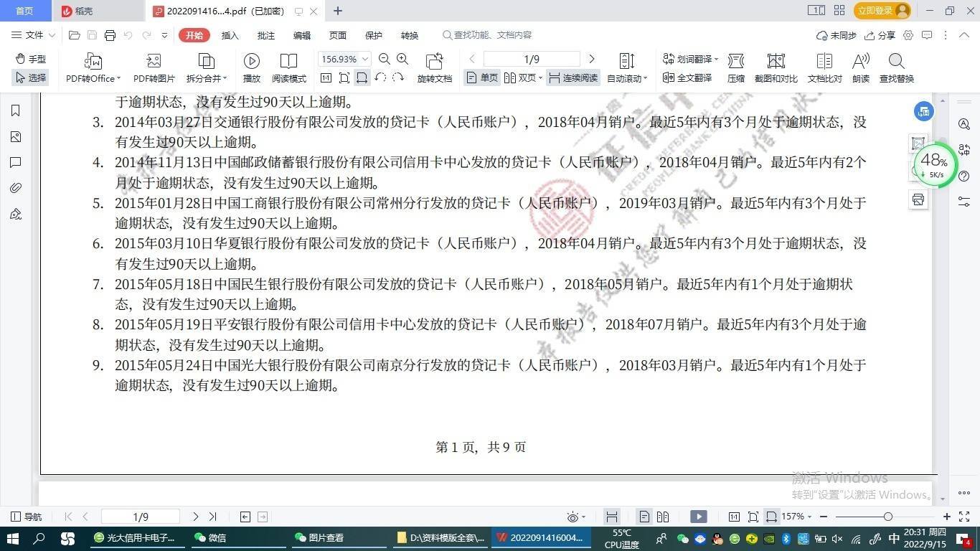Viewport: 980px width, 551px height.
Task: Switch to the 转换 ribbon tab
Action: click(409, 35)
